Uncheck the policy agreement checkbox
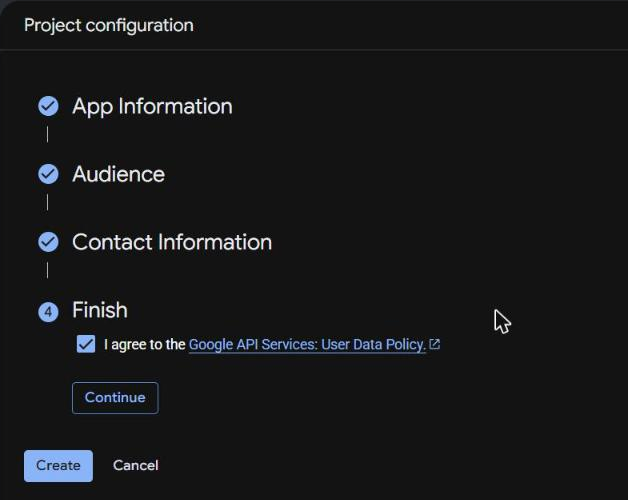Viewport: 628px width, 500px height. click(x=86, y=344)
